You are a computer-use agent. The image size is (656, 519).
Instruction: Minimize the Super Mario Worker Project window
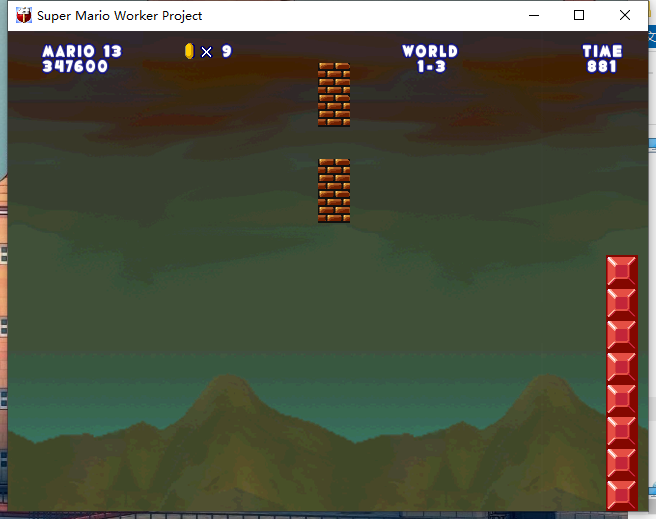coord(534,15)
